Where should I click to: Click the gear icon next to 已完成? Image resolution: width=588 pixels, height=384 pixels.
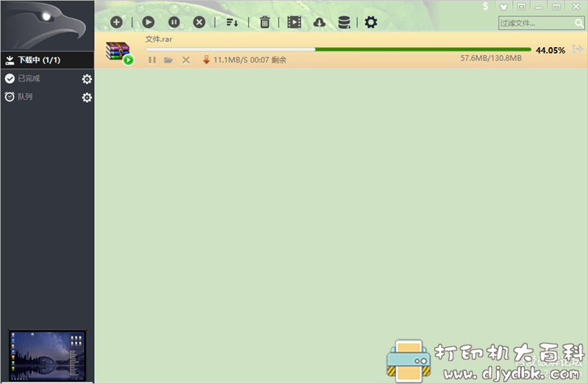click(87, 79)
